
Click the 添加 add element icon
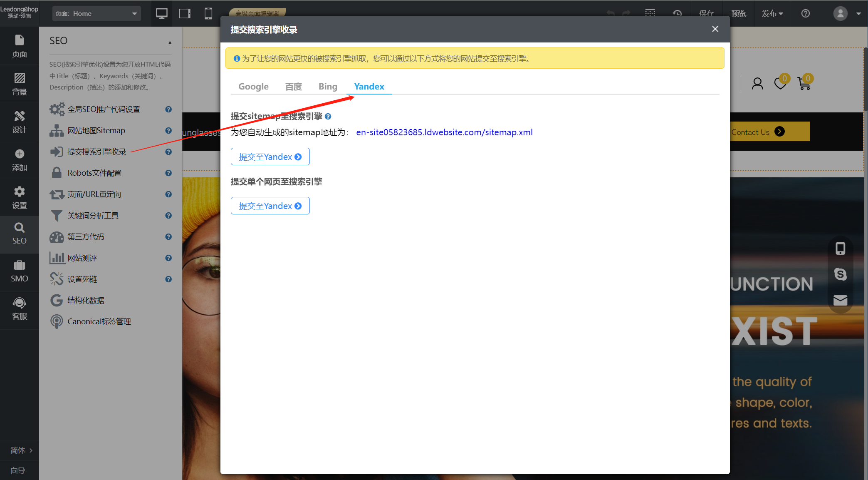coord(19,159)
